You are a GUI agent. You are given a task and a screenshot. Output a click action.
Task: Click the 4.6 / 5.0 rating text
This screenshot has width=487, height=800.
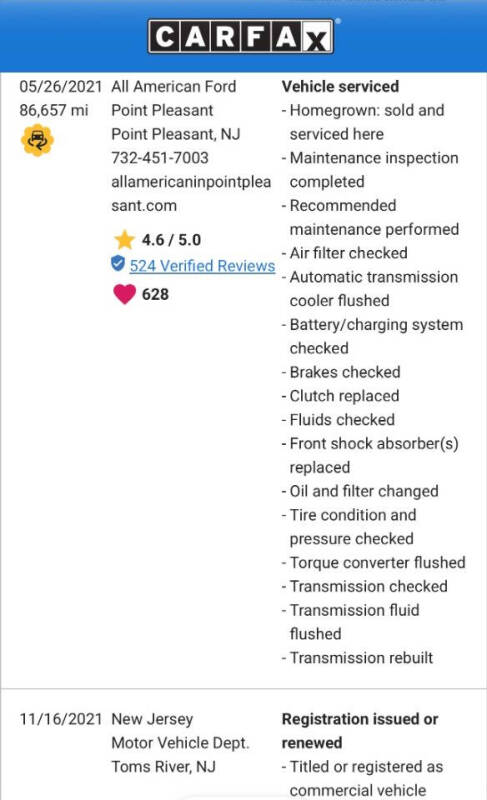171,240
